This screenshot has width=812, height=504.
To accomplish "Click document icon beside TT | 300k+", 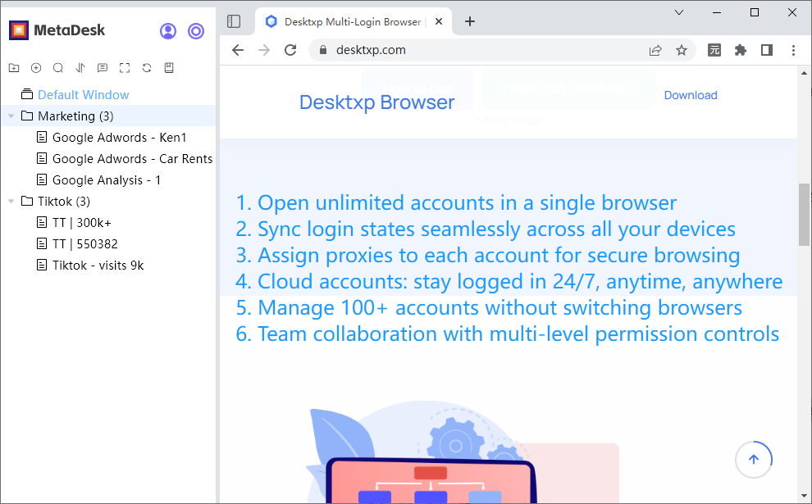I will click(x=42, y=223).
